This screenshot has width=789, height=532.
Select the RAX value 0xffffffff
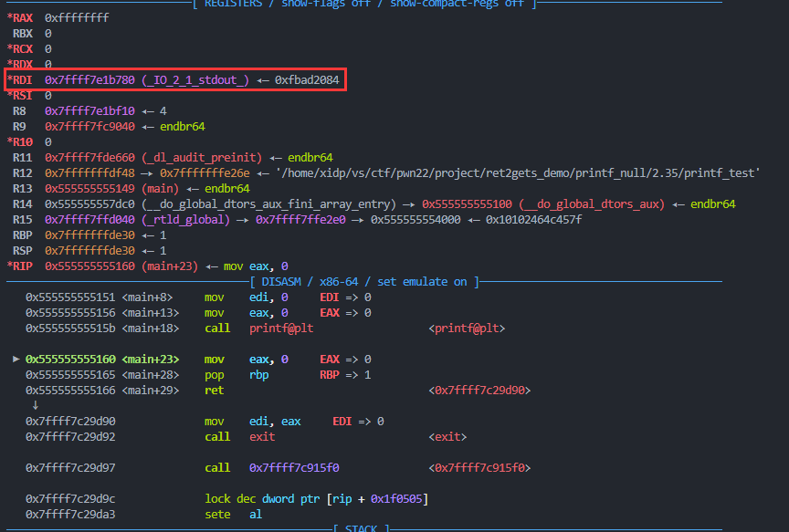(77, 18)
